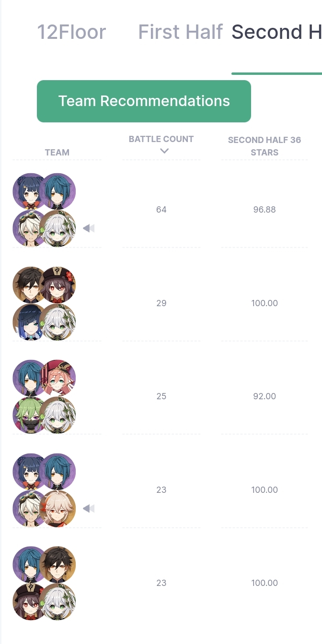The height and width of the screenshot is (644, 322).
Task: Expand the fourth team using its double arrow
Action: 89,508
